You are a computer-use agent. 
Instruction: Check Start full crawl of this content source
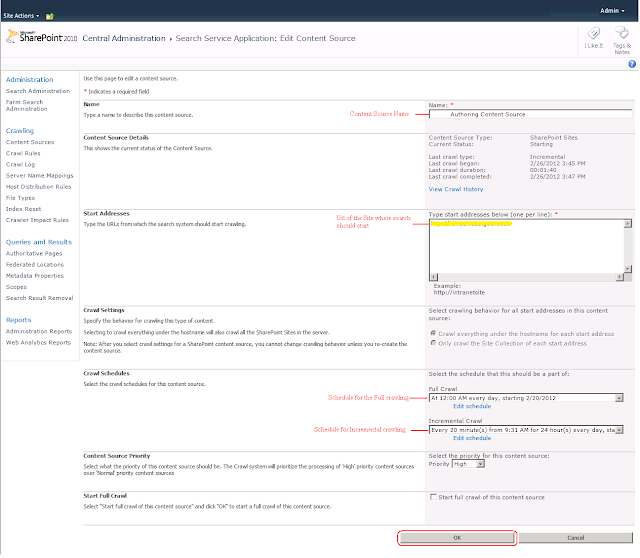[432, 497]
